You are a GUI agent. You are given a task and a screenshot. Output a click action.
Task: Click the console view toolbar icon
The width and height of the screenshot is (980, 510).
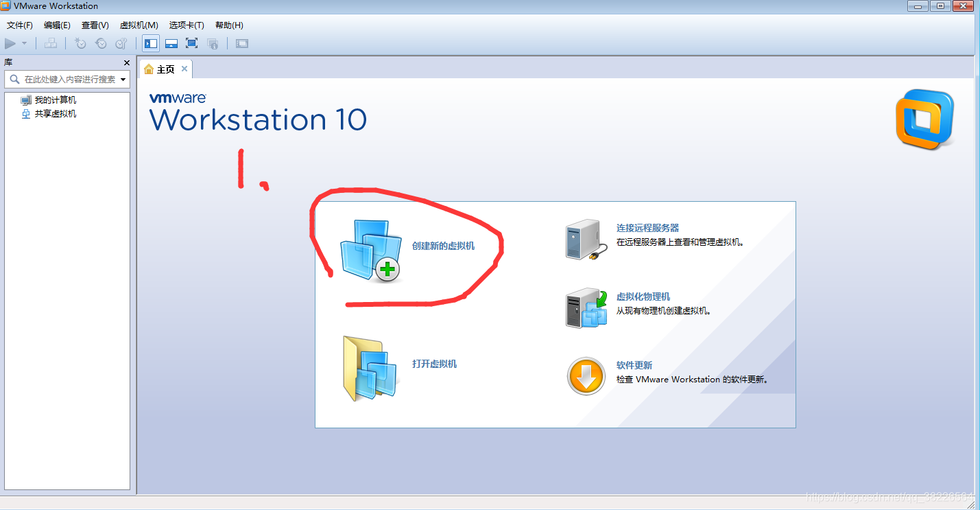point(241,43)
